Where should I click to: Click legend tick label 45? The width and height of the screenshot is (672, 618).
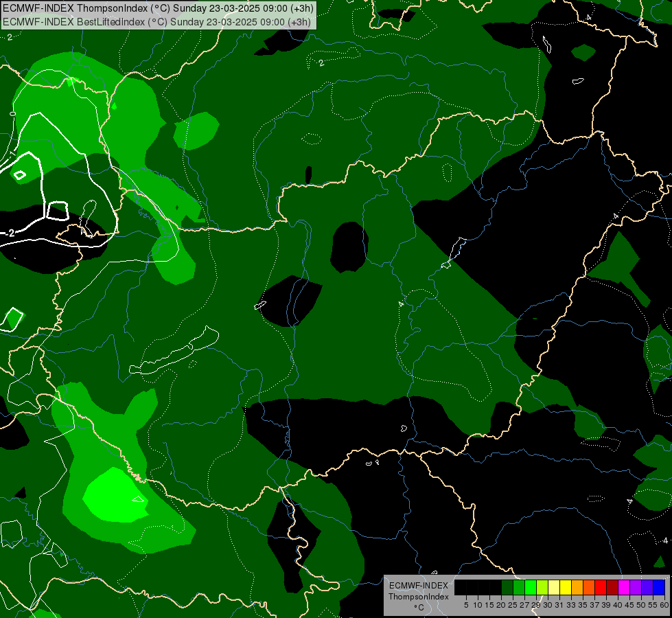tap(629, 605)
